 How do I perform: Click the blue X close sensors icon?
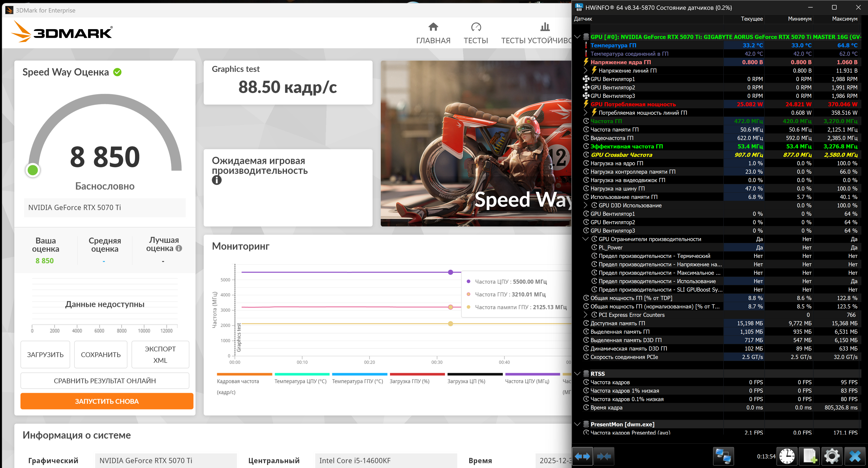855,456
